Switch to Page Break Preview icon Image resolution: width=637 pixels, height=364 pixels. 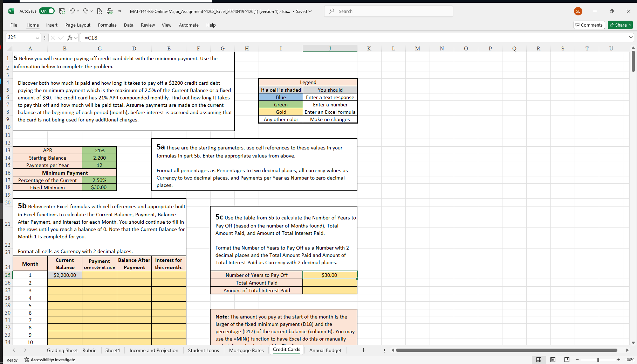(567, 360)
